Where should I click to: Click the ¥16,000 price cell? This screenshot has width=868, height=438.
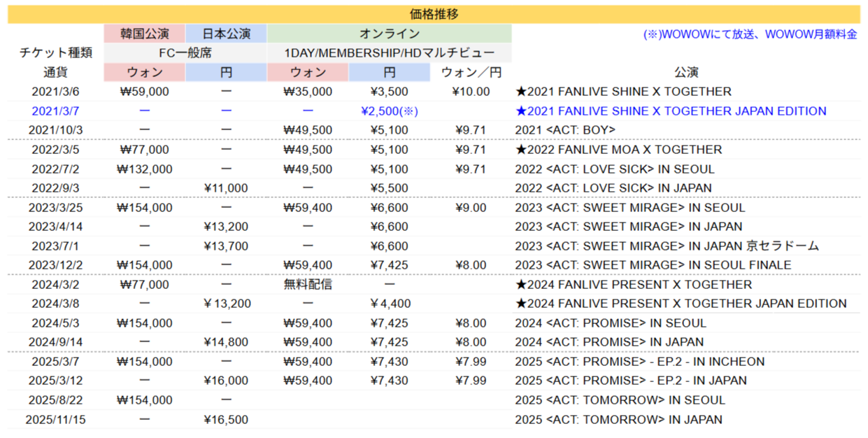(226, 381)
